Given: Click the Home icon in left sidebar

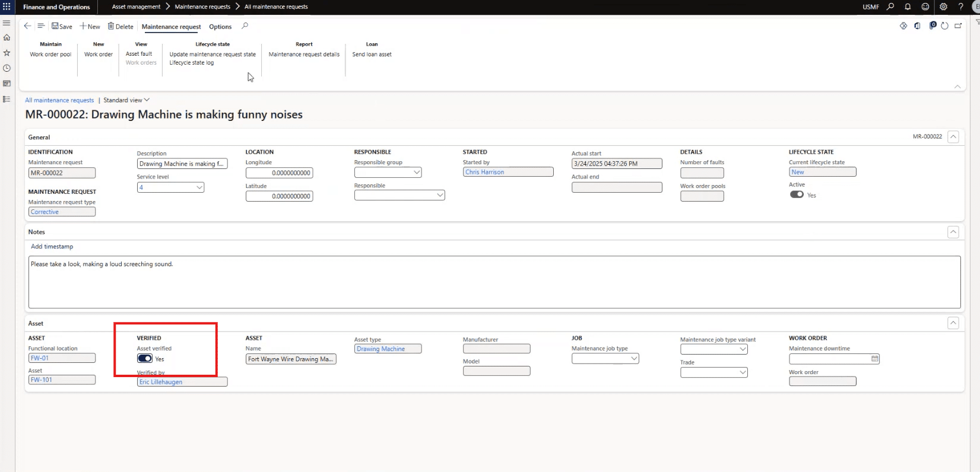Looking at the screenshot, I should (x=7, y=37).
